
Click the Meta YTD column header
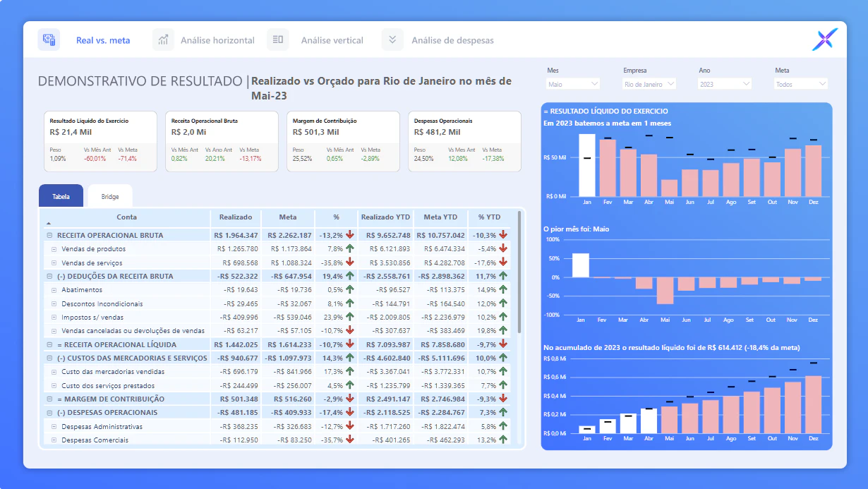click(440, 217)
